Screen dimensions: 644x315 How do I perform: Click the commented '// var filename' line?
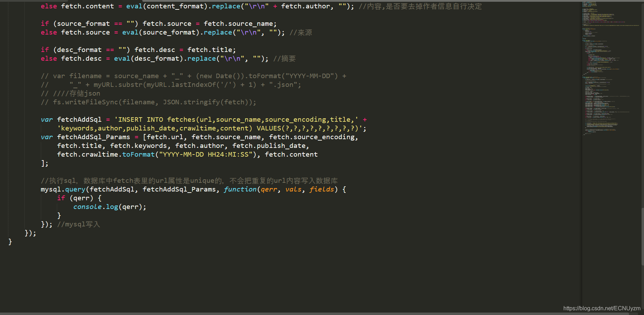pos(194,76)
